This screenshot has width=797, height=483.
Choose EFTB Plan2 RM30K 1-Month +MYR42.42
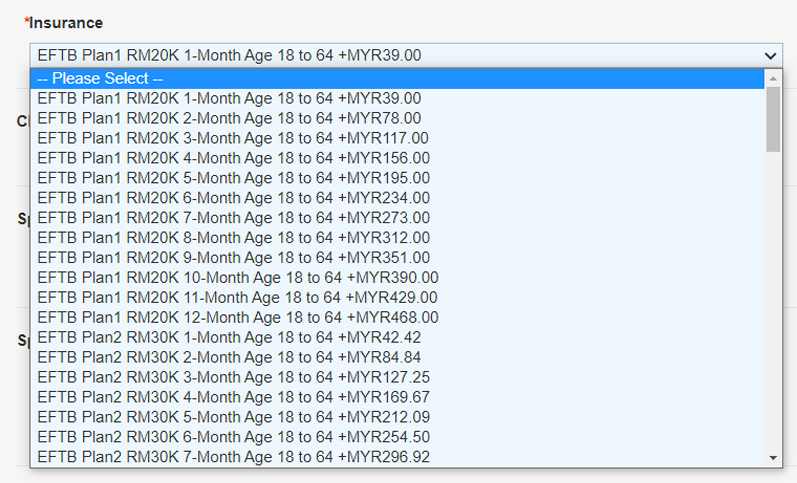click(x=230, y=337)
